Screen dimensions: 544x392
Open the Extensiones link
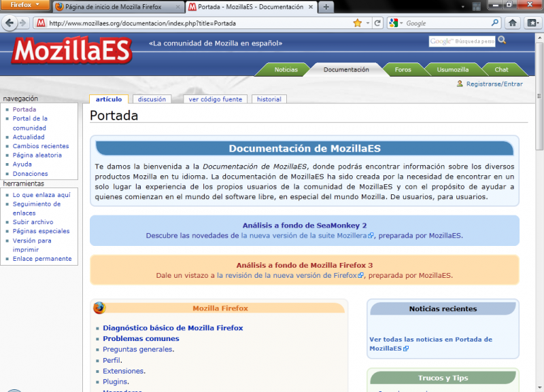(x=123, y=371)
